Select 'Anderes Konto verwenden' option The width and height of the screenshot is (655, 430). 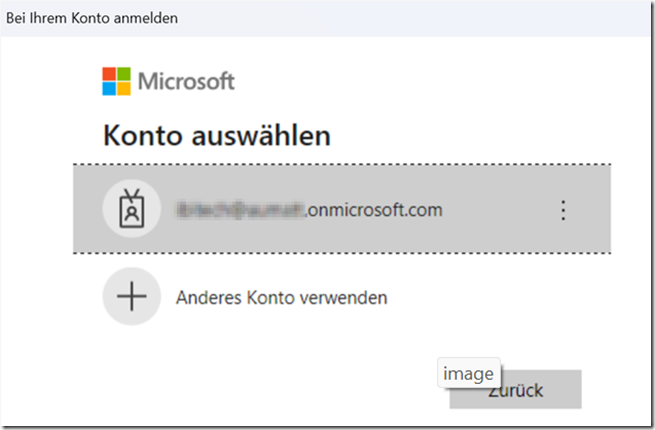coord(281,297)
